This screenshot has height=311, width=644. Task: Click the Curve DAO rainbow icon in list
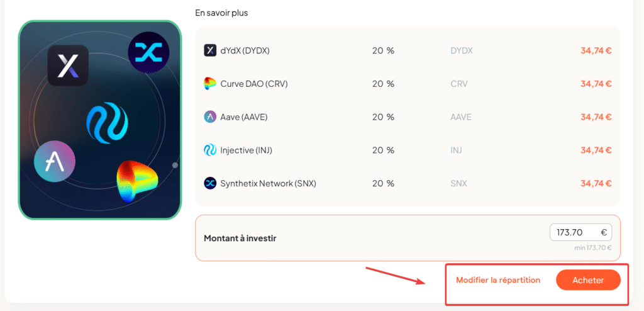pos(210,84)
